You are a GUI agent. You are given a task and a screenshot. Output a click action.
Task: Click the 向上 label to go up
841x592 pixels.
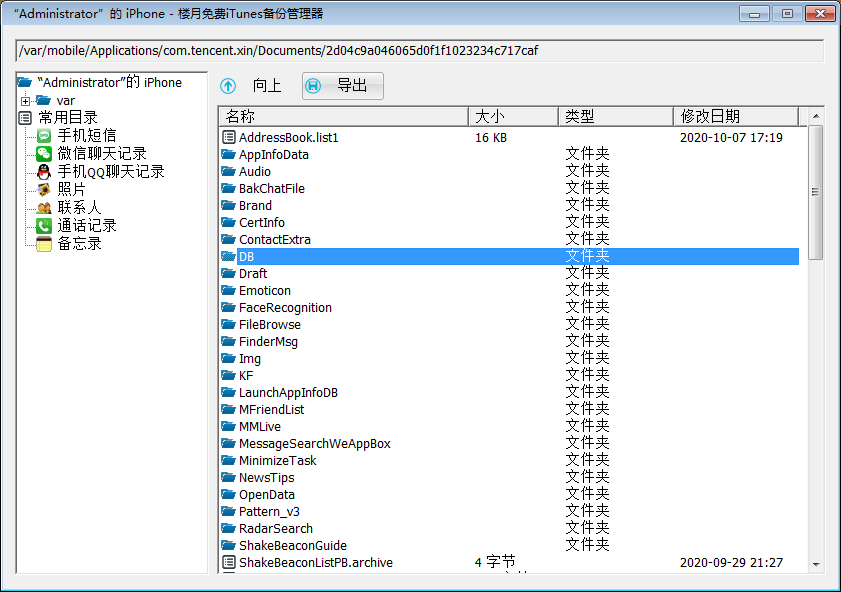(267, 86)
